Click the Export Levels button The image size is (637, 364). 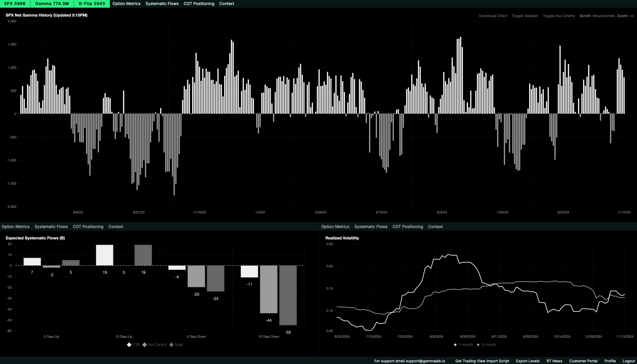(528, 361)
